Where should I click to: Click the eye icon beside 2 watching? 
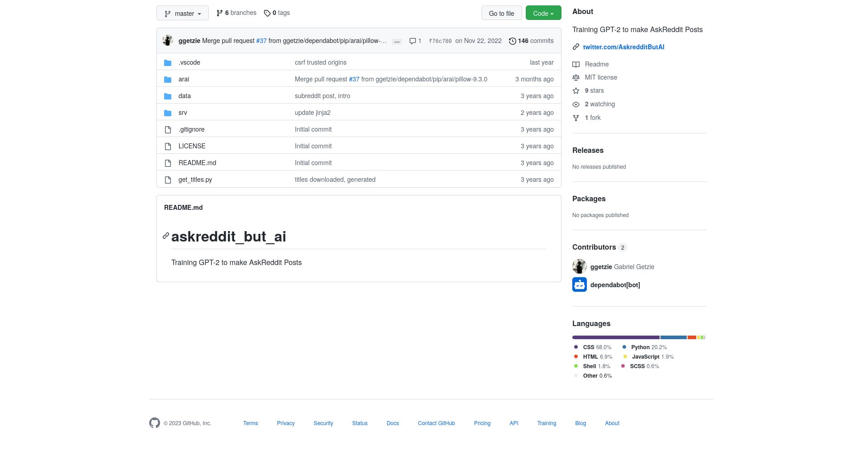tap(576, 104)
